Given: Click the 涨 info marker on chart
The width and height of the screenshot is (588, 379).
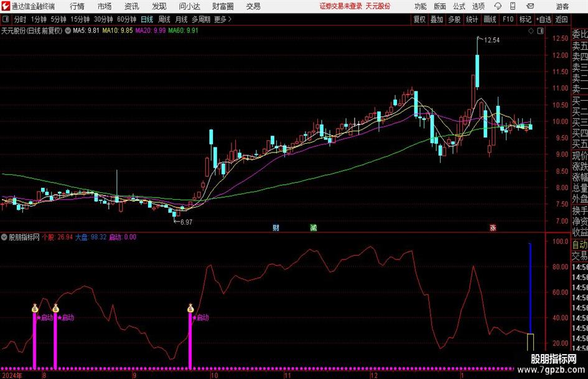Looking at the screenshot, I should [493, 227].
